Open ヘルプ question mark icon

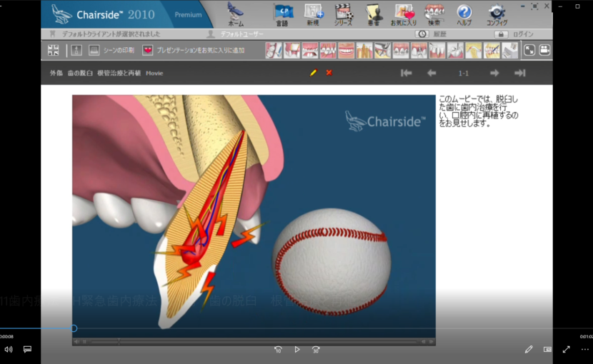pyautogui.click(x=464, y=14)
